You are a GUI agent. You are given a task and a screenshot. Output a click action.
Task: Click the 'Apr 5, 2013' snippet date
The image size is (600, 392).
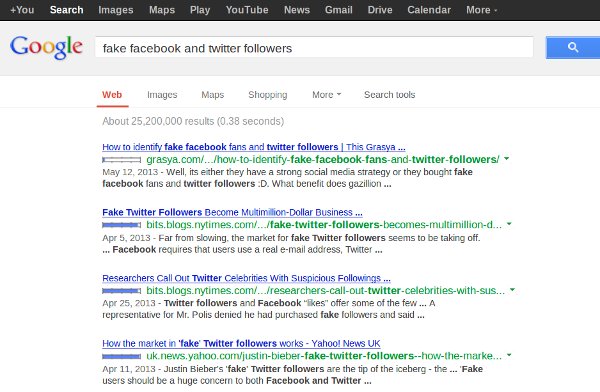[126, 238]
